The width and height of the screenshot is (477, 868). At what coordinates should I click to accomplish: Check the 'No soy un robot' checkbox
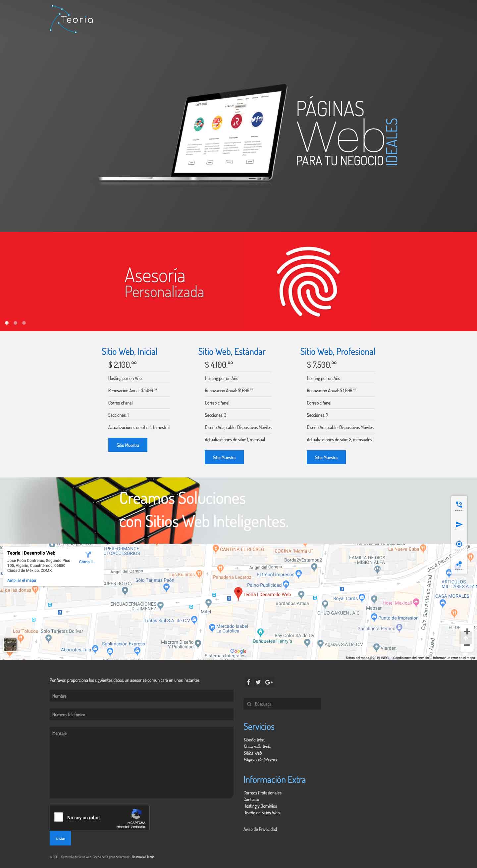(59, 817)
